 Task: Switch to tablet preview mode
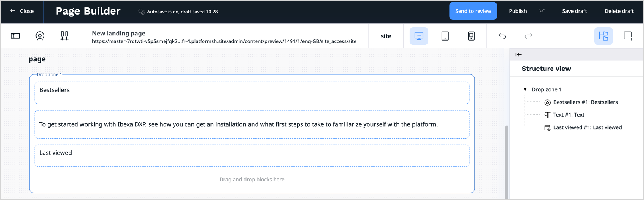point(445,36)
